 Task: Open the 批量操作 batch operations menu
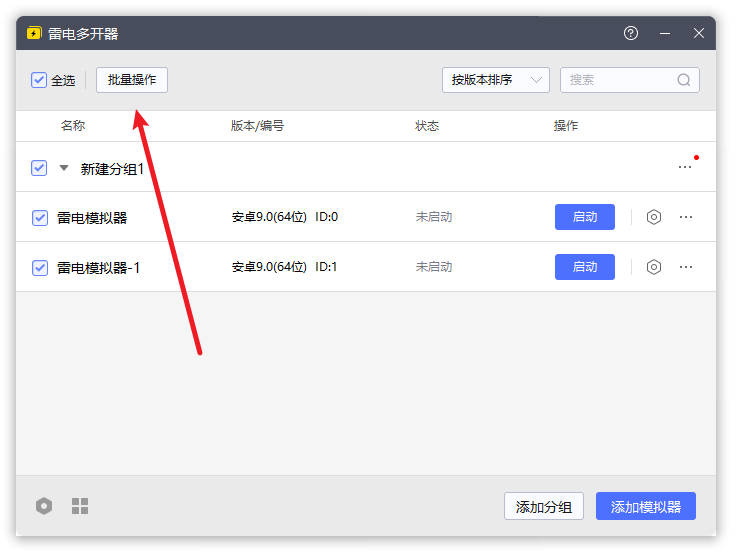pyautogui.click(x=132, y=80)
